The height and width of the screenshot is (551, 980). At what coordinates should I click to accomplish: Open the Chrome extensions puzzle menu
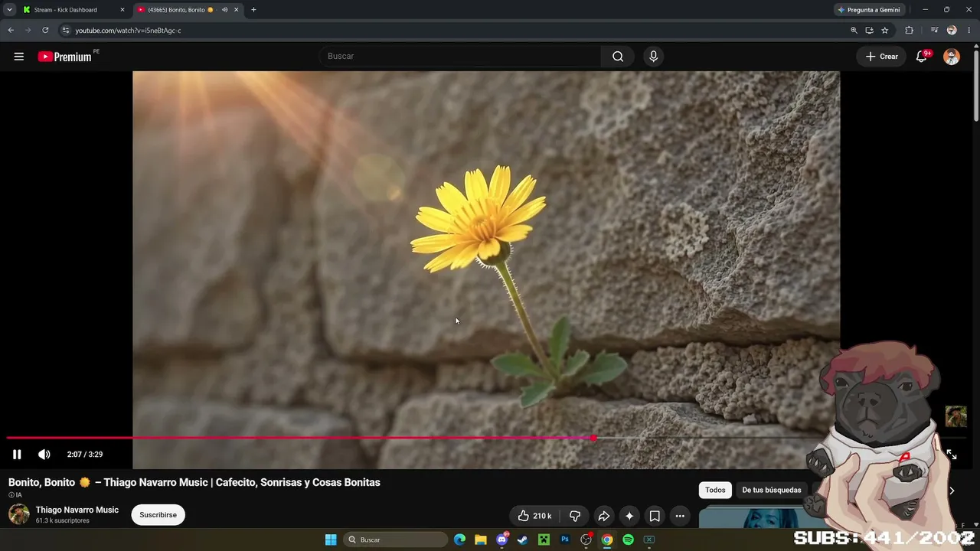pyautogui.click(x=910, y=31)
